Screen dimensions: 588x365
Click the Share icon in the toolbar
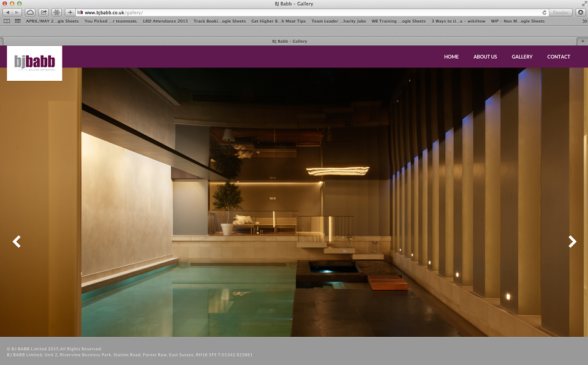coord(44,12)
